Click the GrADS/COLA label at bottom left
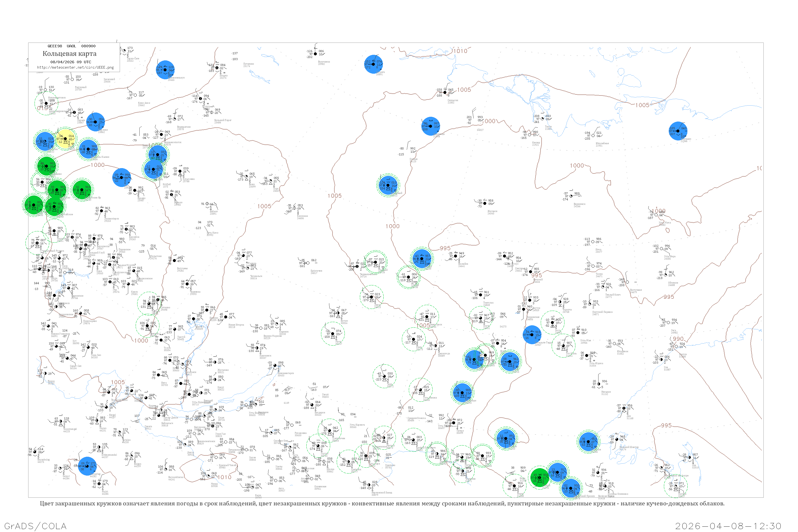 [x=35, y=526]
